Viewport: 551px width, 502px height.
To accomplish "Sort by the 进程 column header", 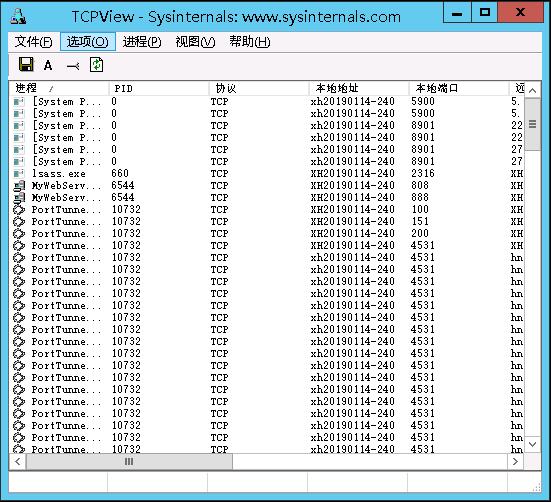I will (59, 88).
